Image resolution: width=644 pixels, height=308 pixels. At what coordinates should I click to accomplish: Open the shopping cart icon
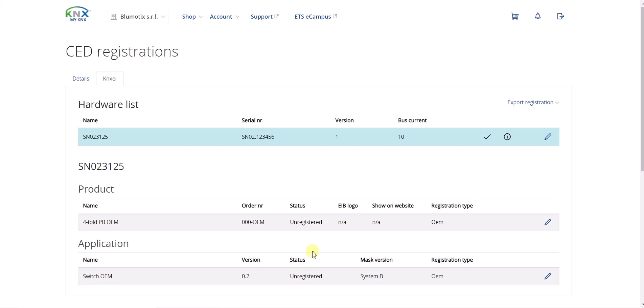pos(515,16)
